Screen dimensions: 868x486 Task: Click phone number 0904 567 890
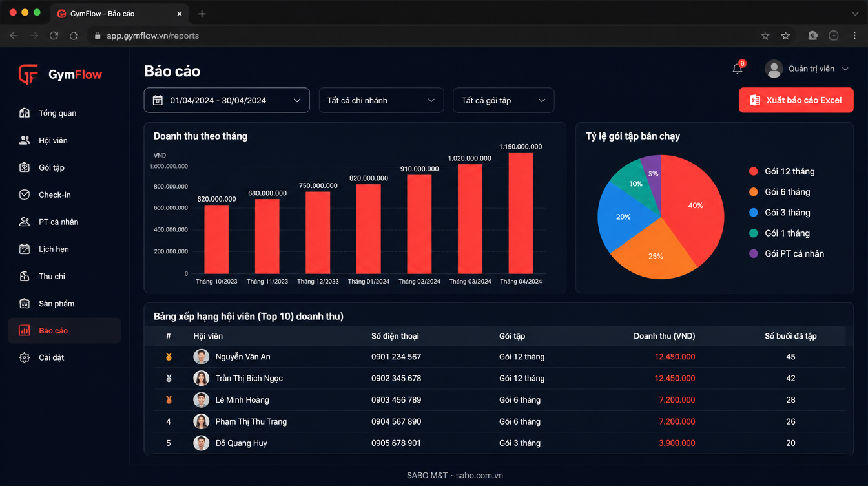pos(396,421)
